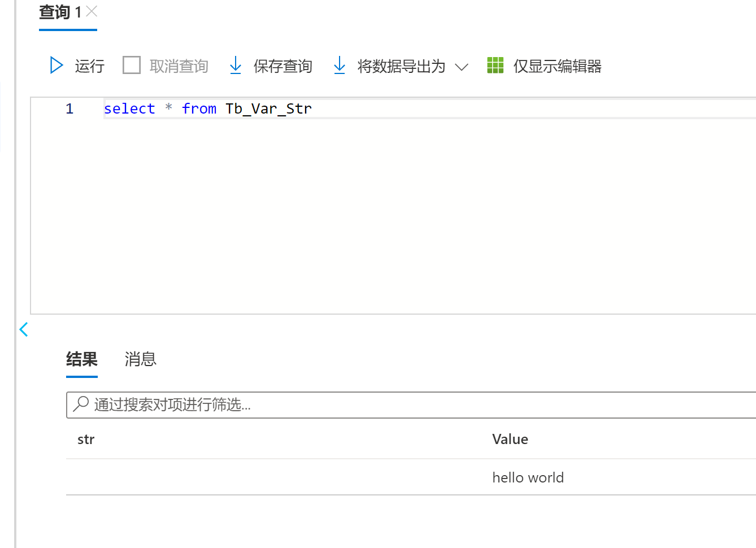The image size is (756, 548).
Task: Select the 查询 1 tab
Action: (x=60, y=12)
